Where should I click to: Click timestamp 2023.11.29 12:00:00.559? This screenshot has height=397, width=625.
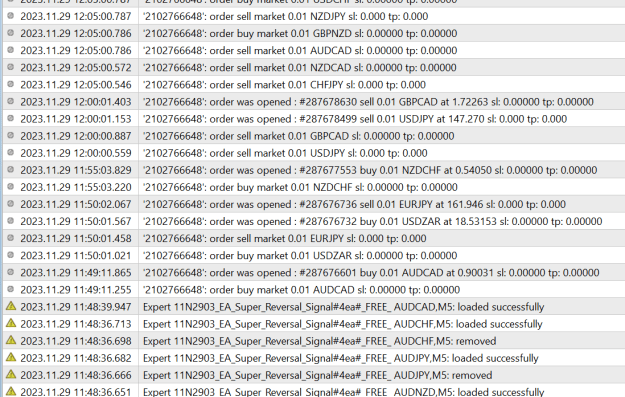[x=76, y=153]
